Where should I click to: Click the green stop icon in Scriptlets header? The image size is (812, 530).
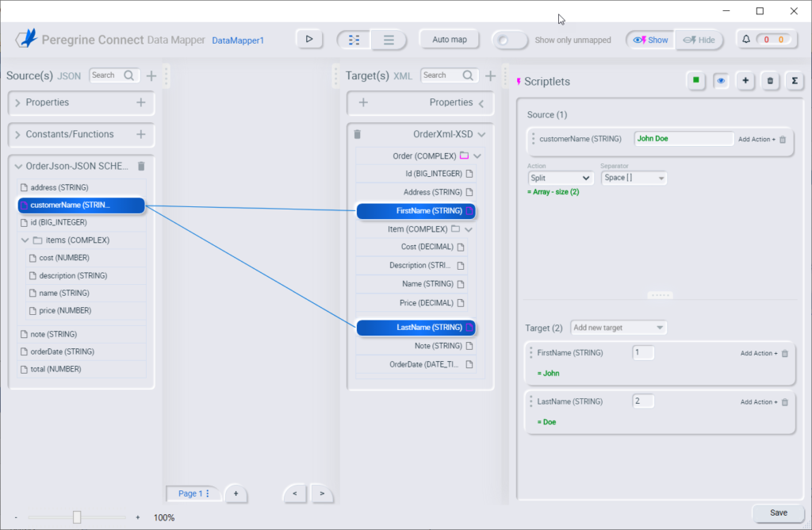pos(696,80)
